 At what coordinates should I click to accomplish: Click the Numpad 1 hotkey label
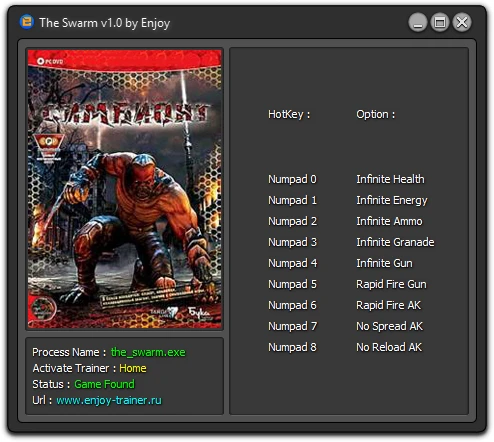(x=292, y=200)
